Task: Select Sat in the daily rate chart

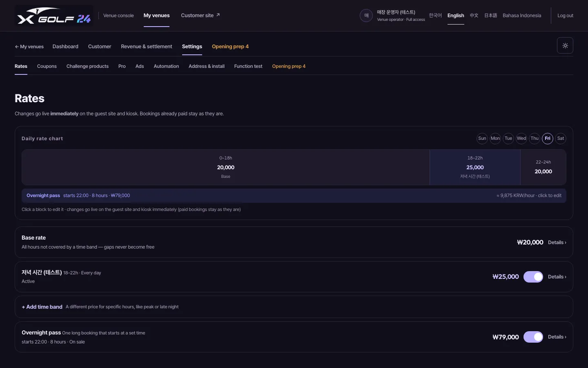Action: (561, 138)
